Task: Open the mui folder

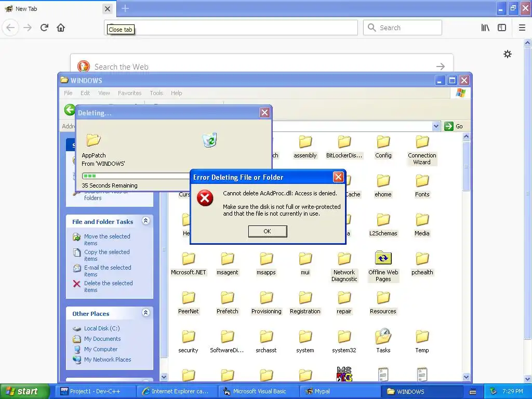Action: coord(305,264)
